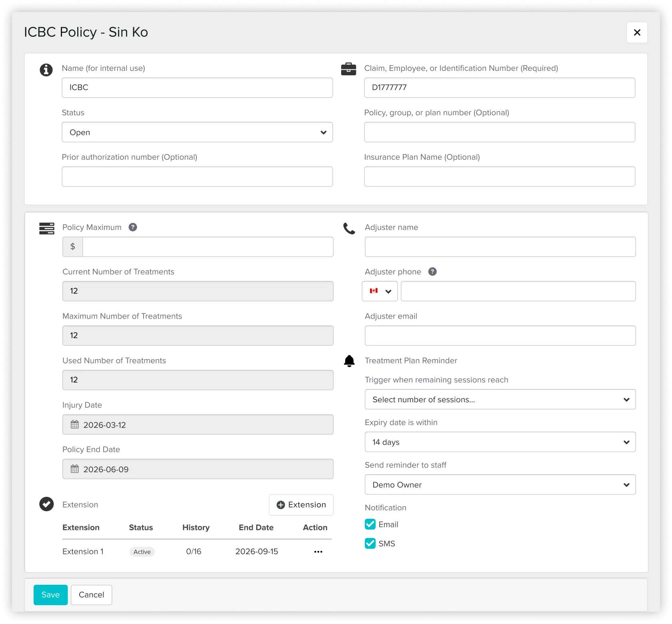Screen dimensions: 672x624
Task: Cancel editing the policy
Action: [91, 595]
